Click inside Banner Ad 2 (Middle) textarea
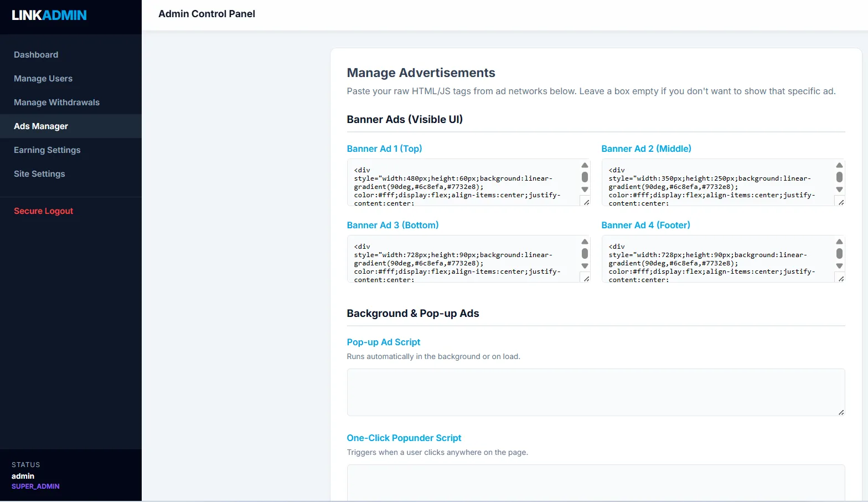 point(717,183)
